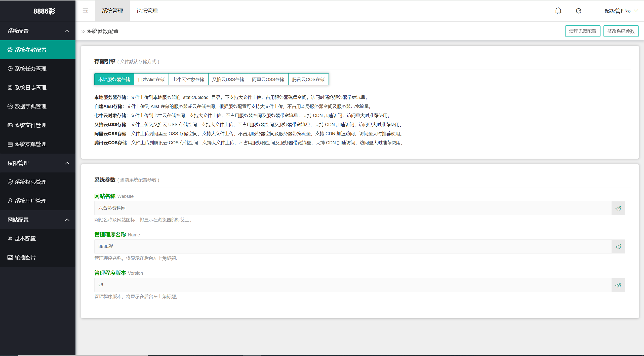Click the 网站名称 input field
Screen dimensions: 644x356
tap(352, 208)
